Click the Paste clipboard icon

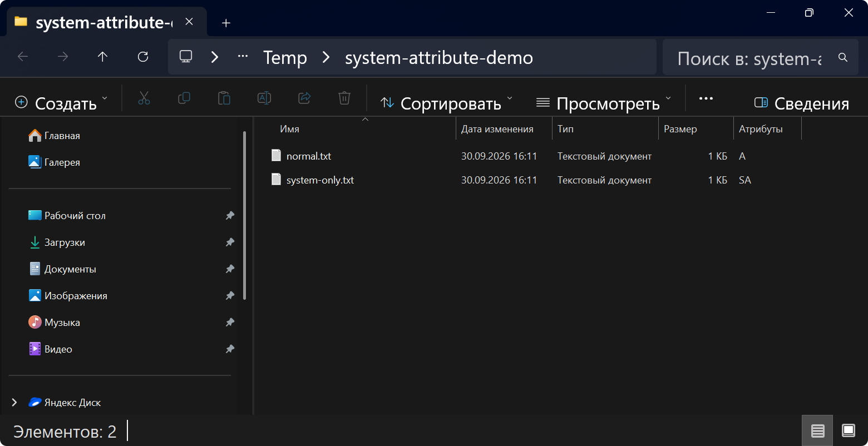pyautogui.click(x=224, y=98)
